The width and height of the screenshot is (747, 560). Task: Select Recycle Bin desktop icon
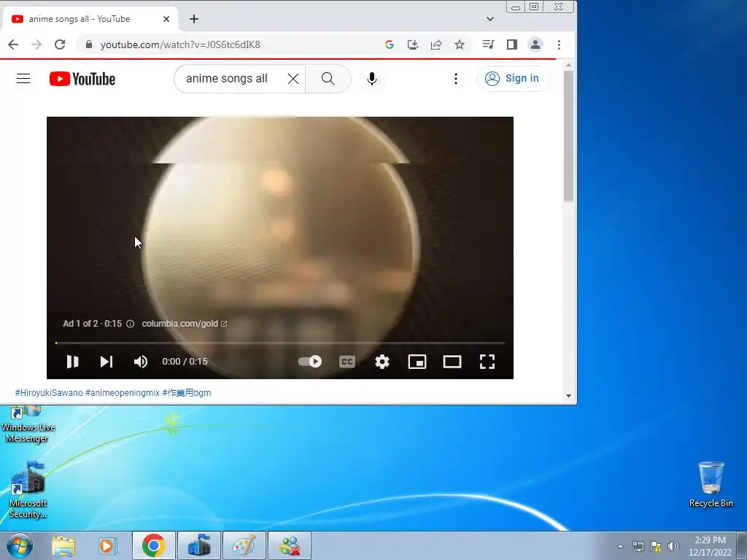(711, 484)
